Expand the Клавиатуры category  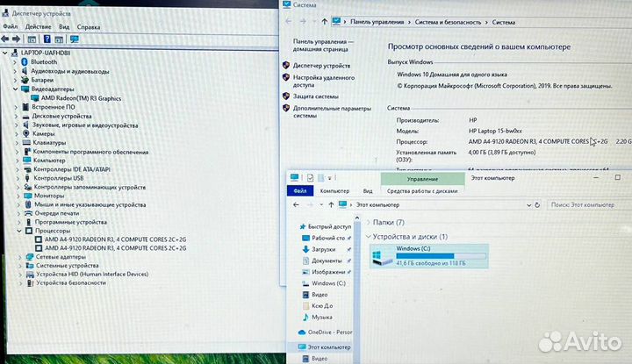[17, 143]
